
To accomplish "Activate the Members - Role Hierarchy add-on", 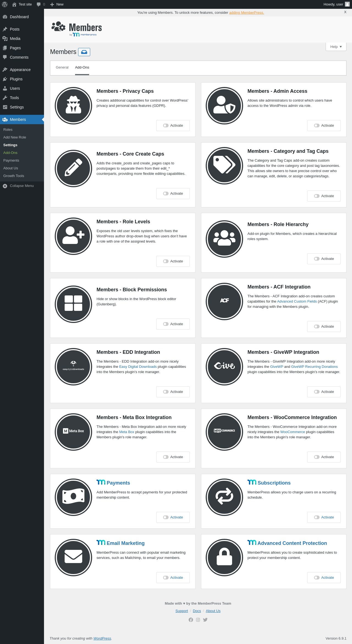I will 324,259.
